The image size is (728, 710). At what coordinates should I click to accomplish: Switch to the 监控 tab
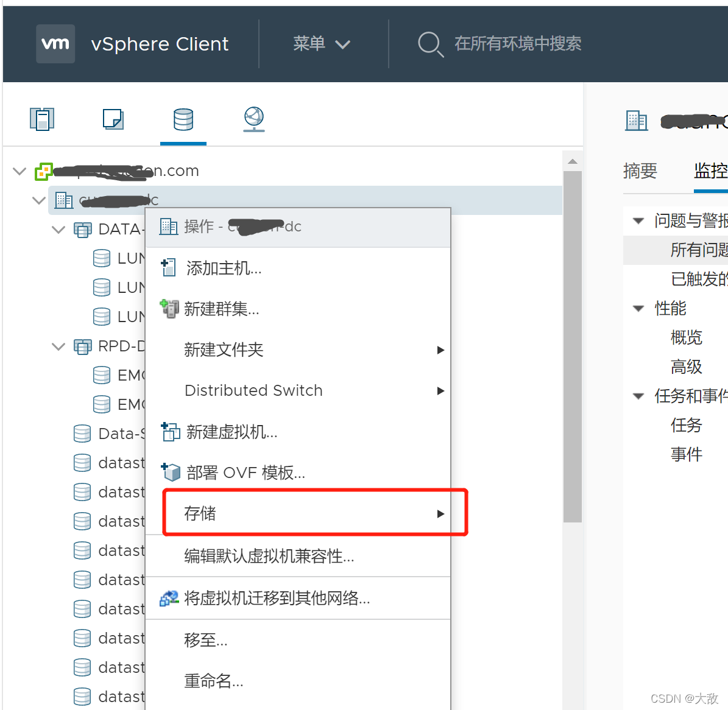pyautogui.click(x=711, y=171)
